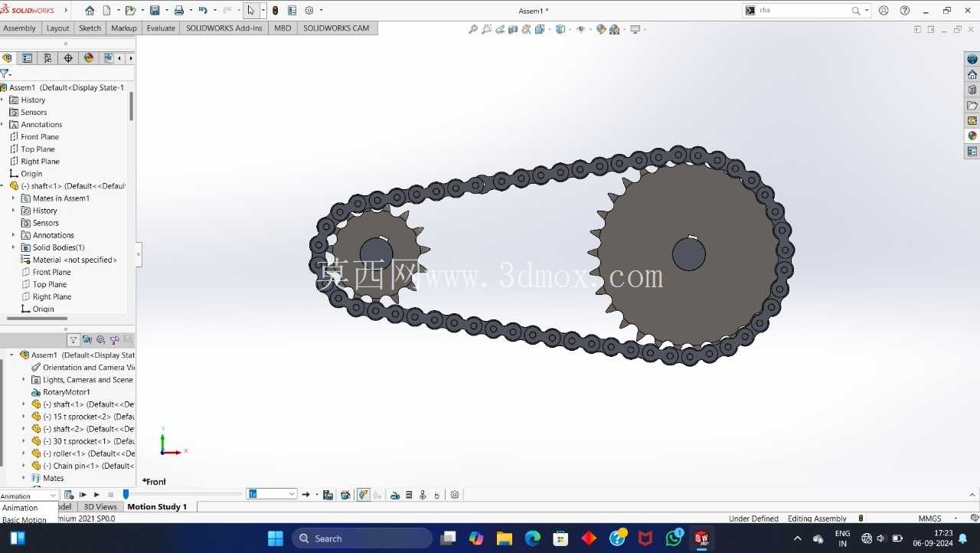Screen dimensions: 980x553
Task: Print with the printer icon
Action: 178,11
